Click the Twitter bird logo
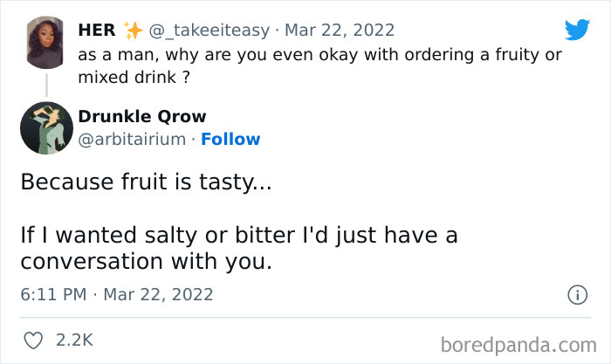 [577, 30]
